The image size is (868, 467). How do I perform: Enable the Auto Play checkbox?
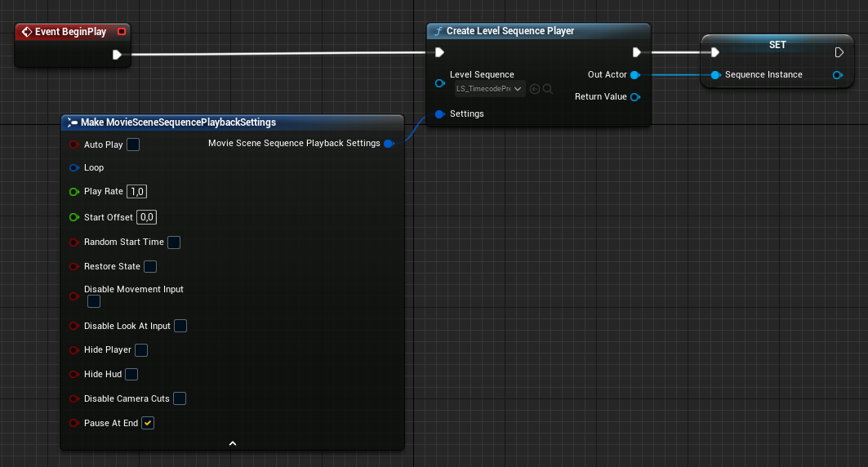[x=133, y=145]
